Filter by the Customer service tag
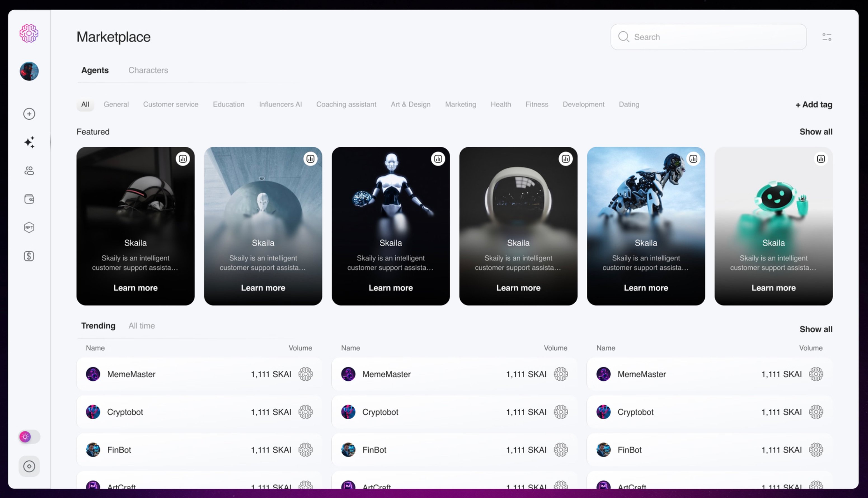The width and height of the screenshot is (868, 498). (x=171, y=104)
